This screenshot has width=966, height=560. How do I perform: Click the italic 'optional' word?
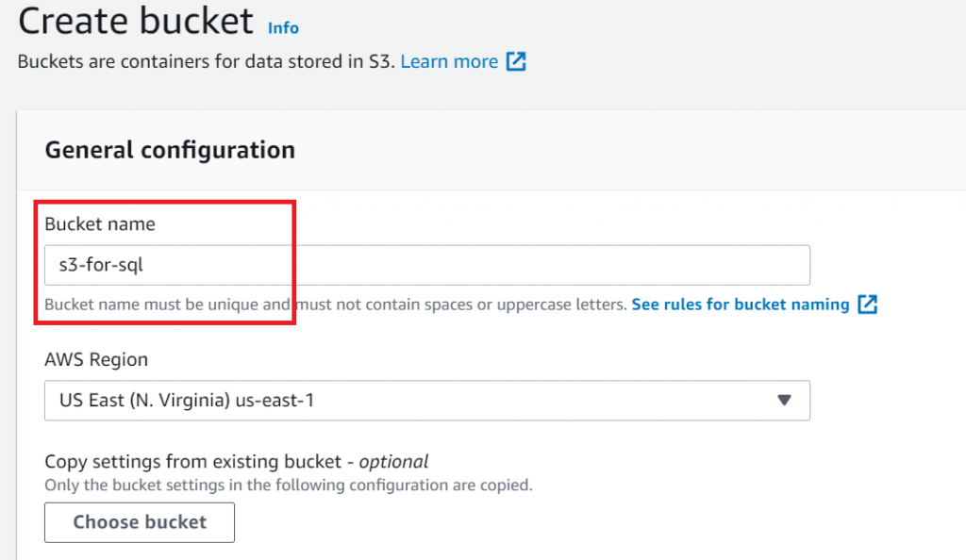[393, 462]
